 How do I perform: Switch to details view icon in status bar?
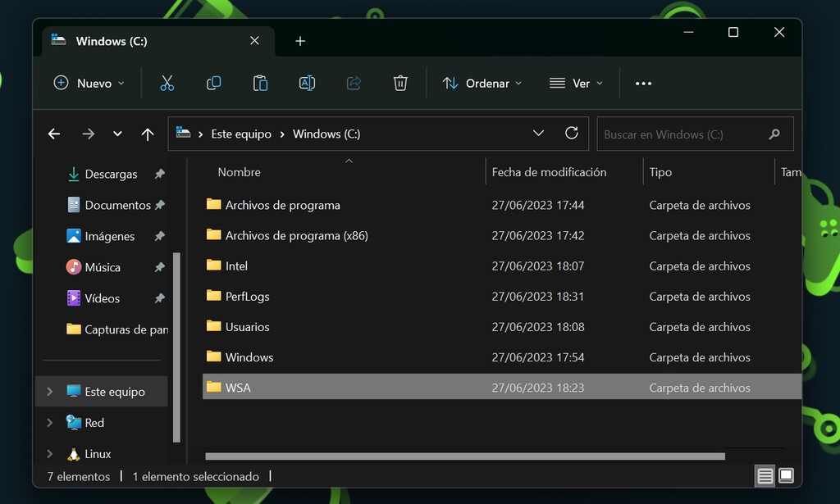(x=765, y=475)
